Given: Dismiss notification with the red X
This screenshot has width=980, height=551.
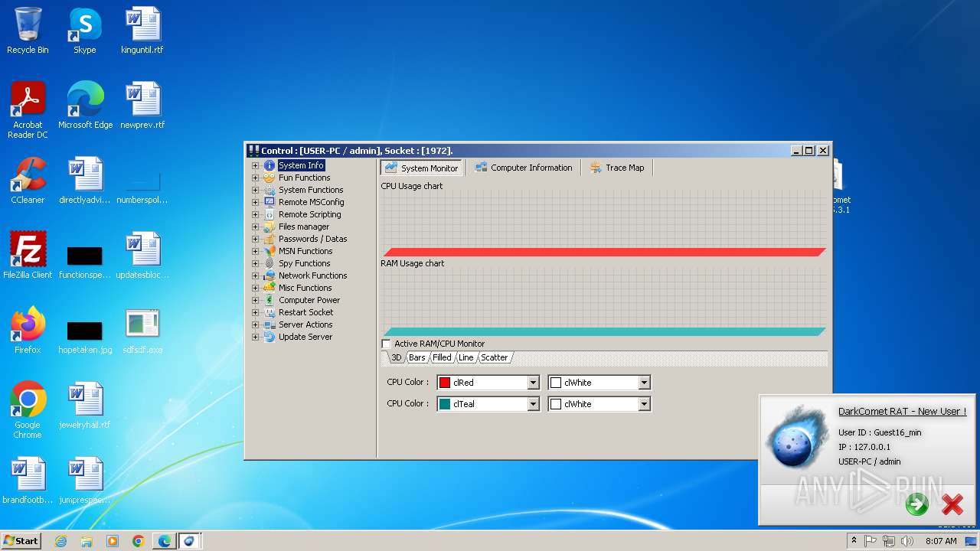Looking at the screenshot, I should click(x=952, y=504).
